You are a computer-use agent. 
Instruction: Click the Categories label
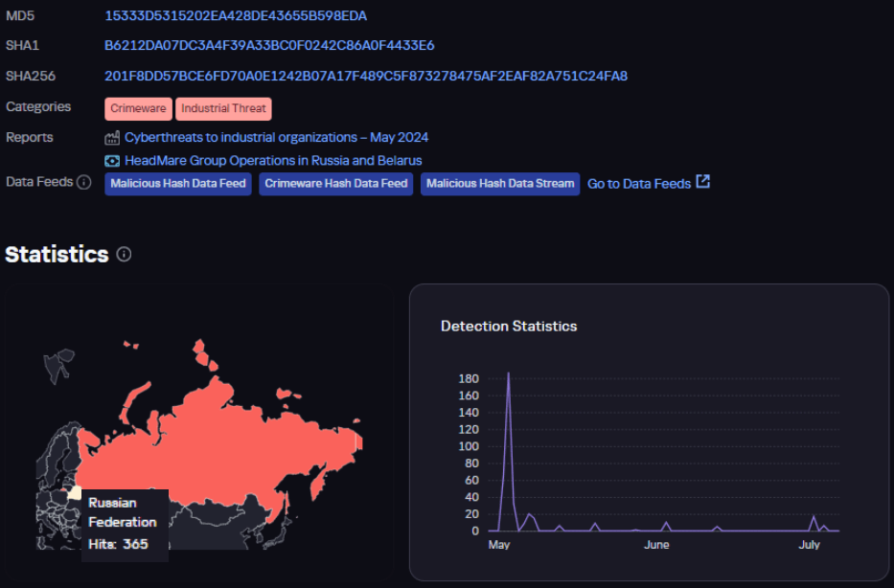pos(38,106)
